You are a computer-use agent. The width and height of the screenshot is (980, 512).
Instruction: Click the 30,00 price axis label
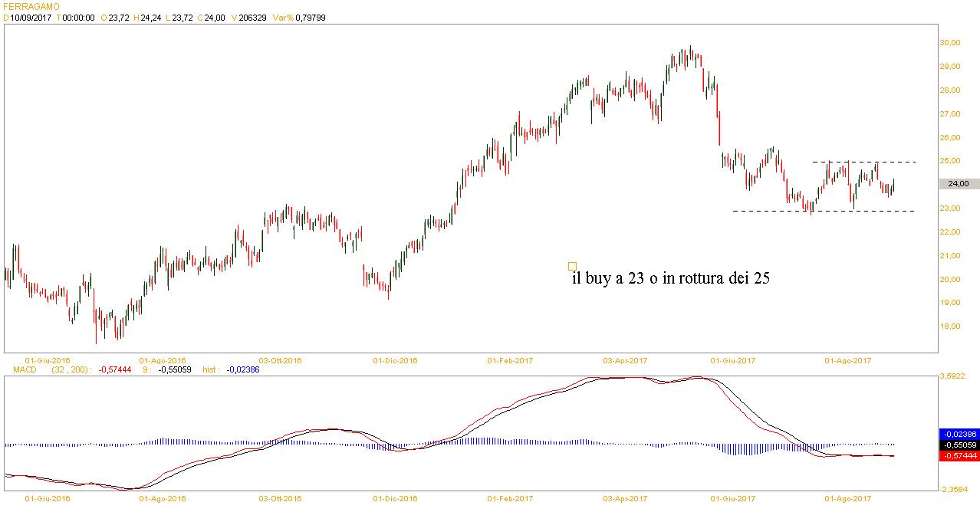pos(953,43)
